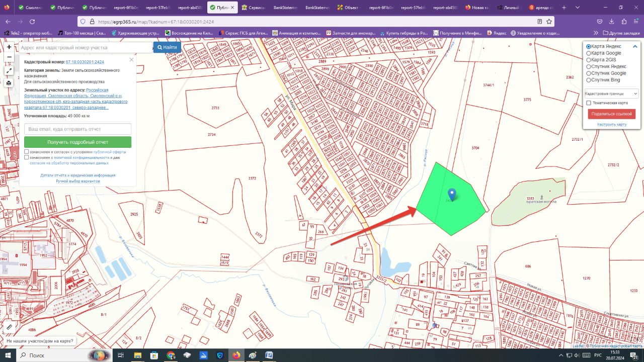Open File Explorer from taskbar
644x362 pixels.
coord(137,355)
